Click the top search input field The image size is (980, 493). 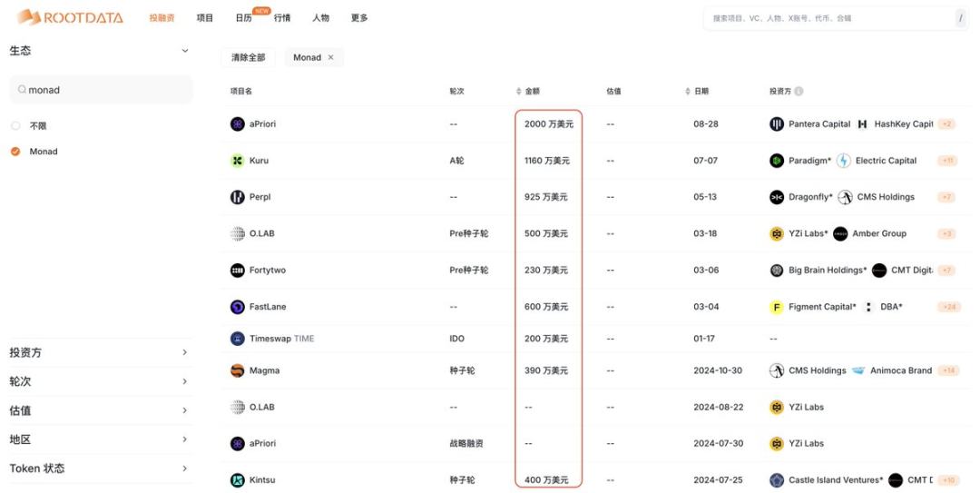(826, 18)
